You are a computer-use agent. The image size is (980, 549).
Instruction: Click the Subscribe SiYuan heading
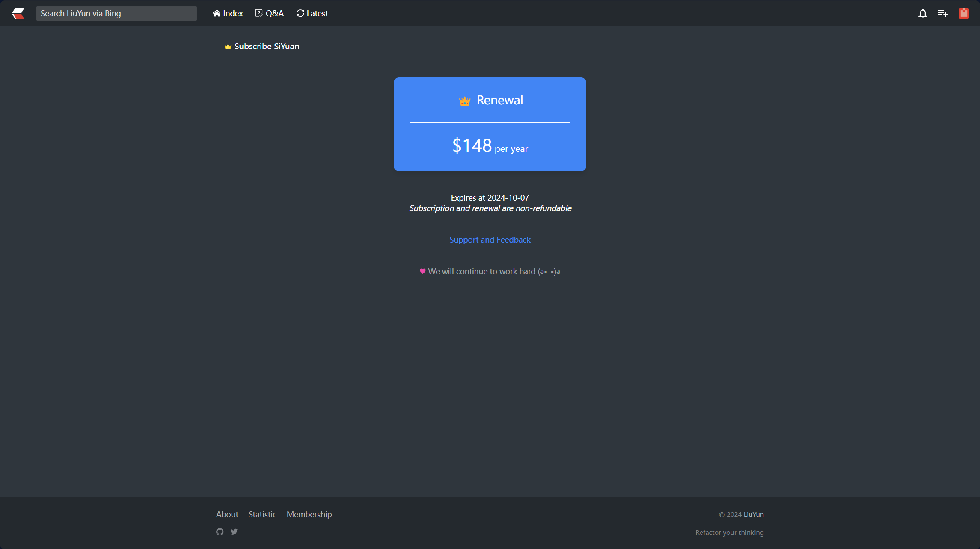point(266,46)
